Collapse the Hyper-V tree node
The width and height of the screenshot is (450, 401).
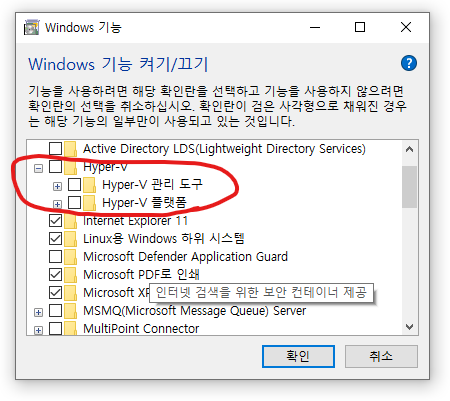pos(39,168)
